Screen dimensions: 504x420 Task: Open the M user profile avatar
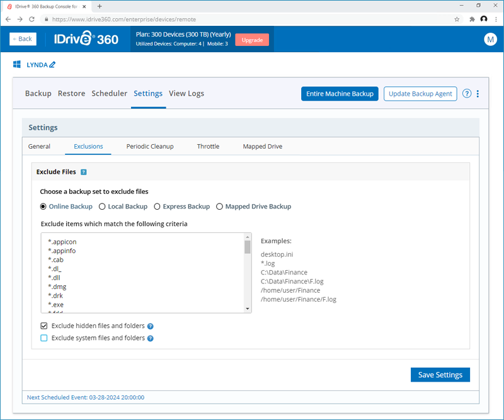coord(490,39)
